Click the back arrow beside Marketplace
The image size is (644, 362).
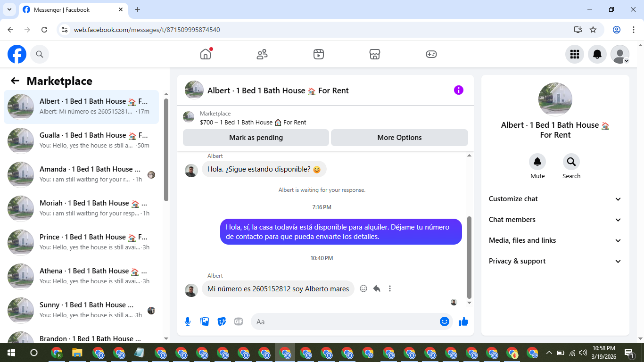pos(15,81)
